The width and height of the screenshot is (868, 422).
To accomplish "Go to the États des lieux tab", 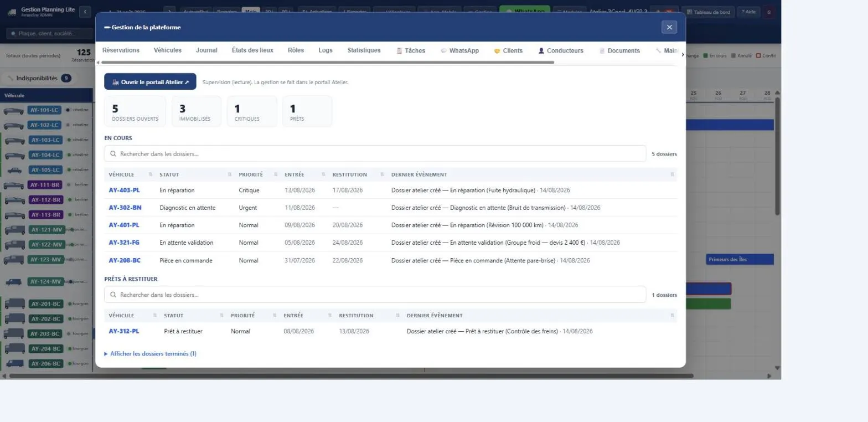I will (x=252, y=50).
